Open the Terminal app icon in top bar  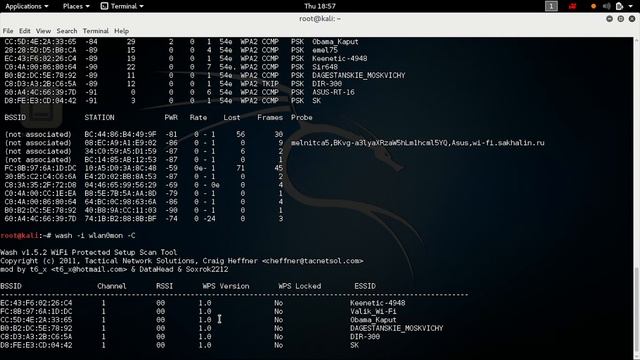(104, 6)
